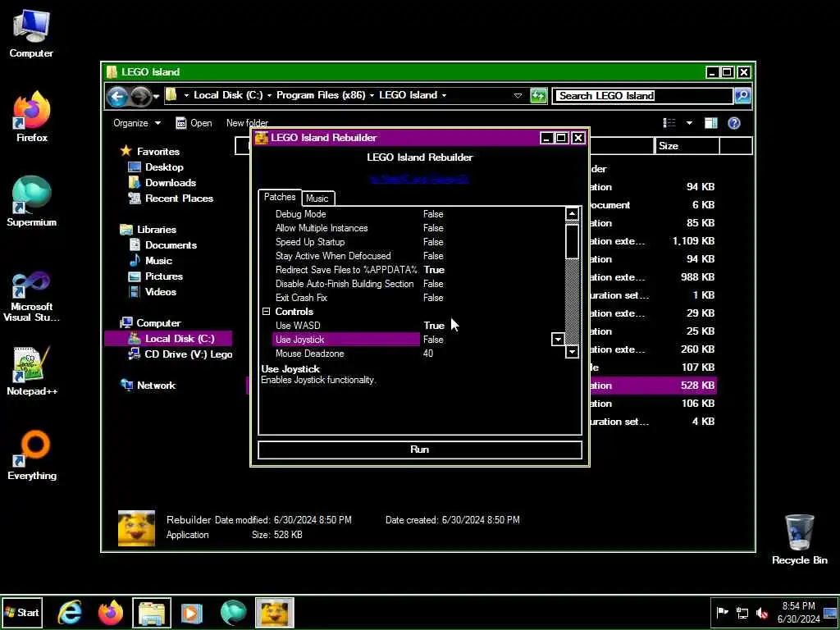Collapse the Controls section in Rebuilder
840x630 pixels.
[267, 311]
